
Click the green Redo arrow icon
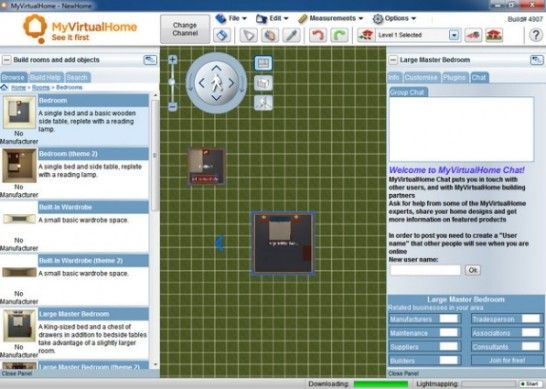pyautogui.click(x=339, y=35)
